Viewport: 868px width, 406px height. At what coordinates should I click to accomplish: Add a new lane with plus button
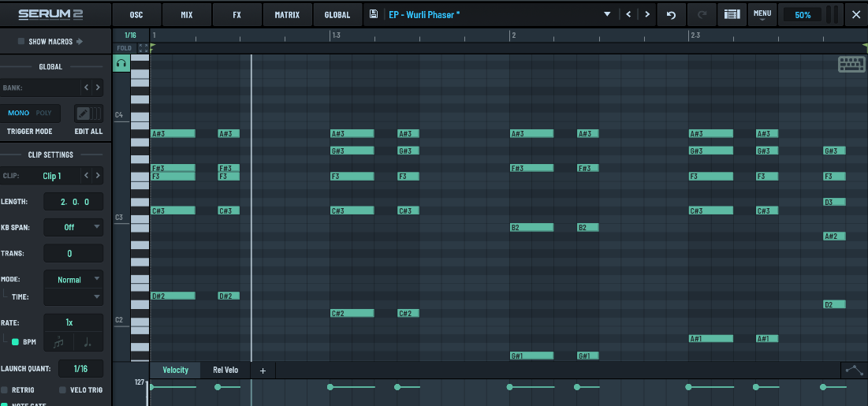coord(263,371)
